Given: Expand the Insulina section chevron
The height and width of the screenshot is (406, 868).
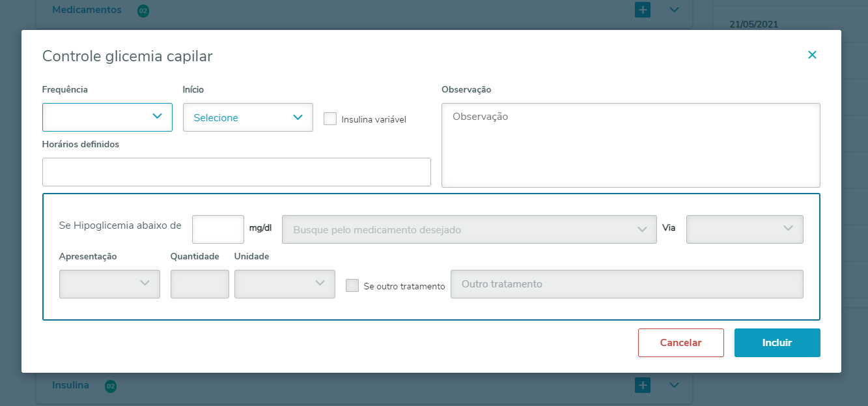Looking at the screenshot, I should tap(674, 385).
